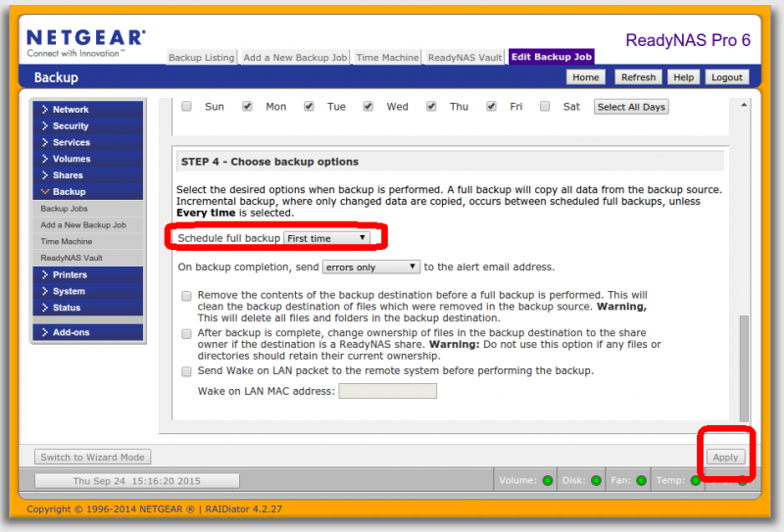The image size is (784, 532).
Task: Click the Copyright NETGEAR RAIDiator 4.2.27 footer text
Action: click(x=155, y=509)
